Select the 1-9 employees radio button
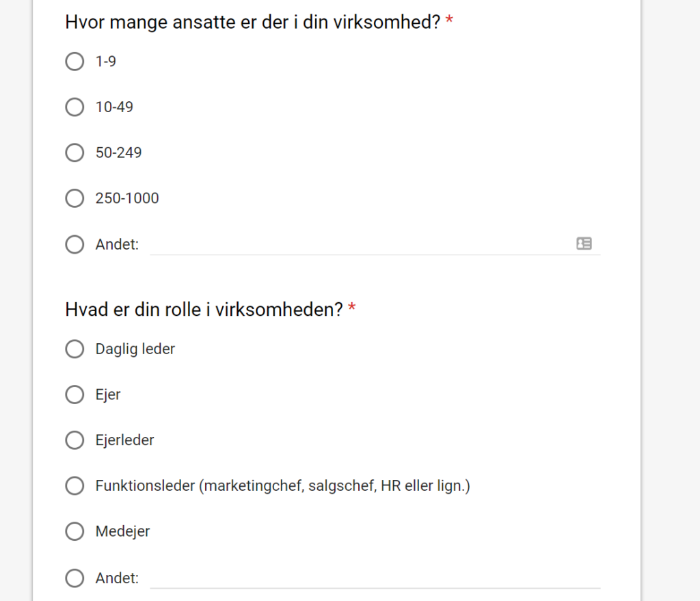The width and height of the screenshot is (700, 601). point(75,62)
